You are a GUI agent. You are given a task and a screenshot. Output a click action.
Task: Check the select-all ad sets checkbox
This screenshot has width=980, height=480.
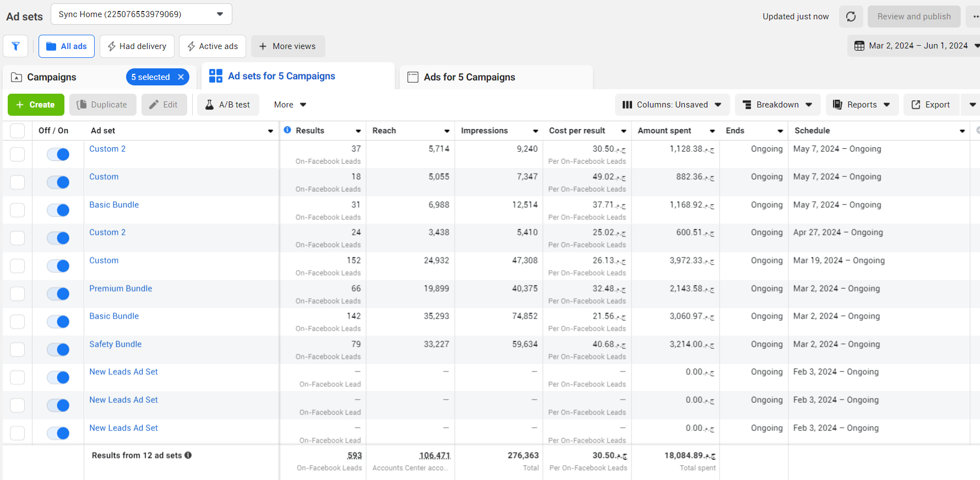[x=18, y=131]
